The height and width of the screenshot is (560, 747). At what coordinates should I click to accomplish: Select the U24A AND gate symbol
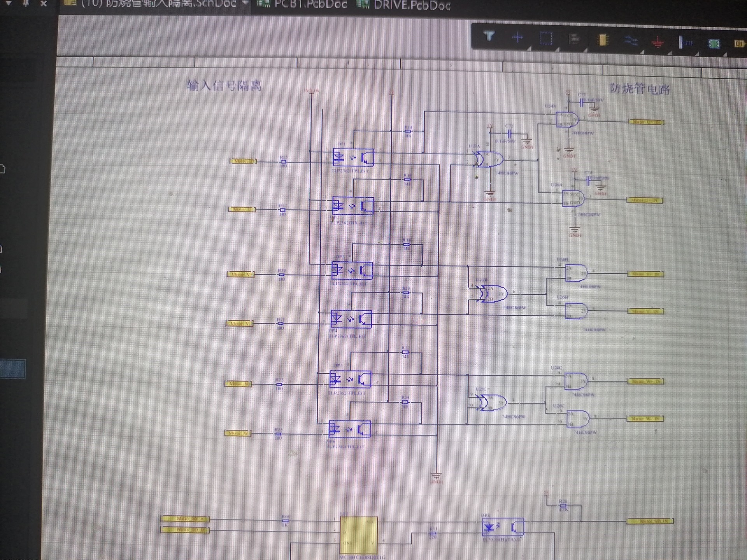point(567,119)
